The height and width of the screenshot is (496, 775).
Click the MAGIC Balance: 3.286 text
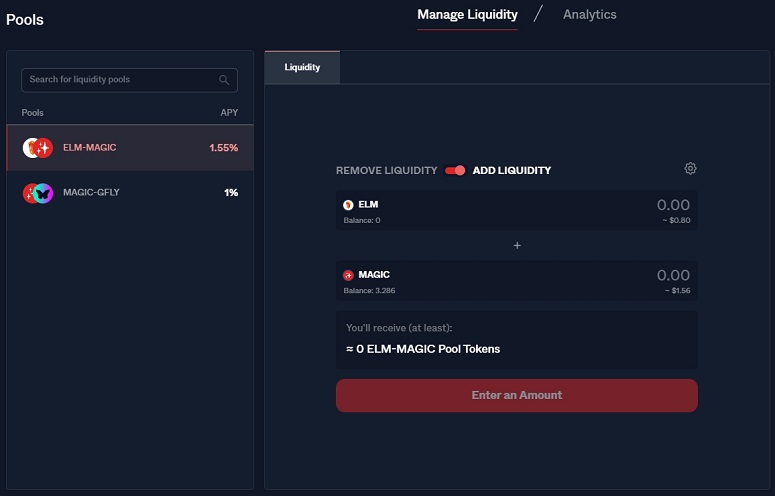(369, 290)
